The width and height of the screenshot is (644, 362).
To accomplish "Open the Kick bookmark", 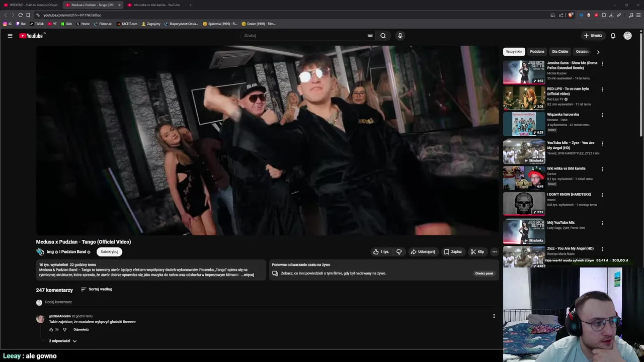I will point(66,24).
